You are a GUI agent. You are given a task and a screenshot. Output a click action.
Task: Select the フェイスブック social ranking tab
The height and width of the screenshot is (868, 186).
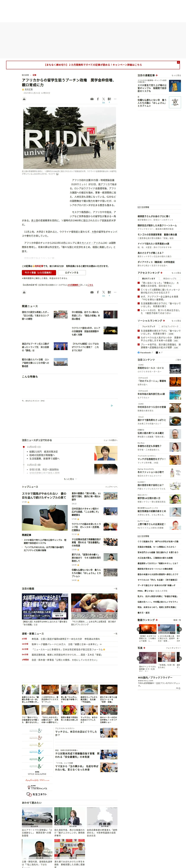coord(148,327)
